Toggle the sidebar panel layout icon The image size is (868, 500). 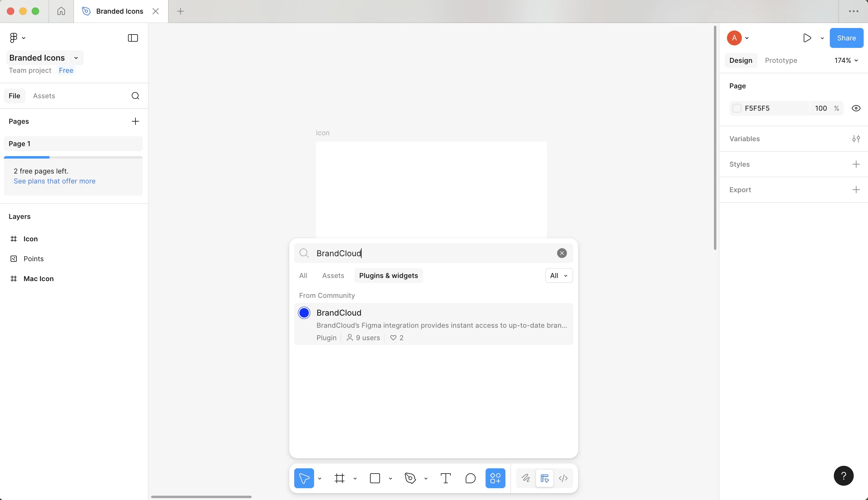(133, 38)
